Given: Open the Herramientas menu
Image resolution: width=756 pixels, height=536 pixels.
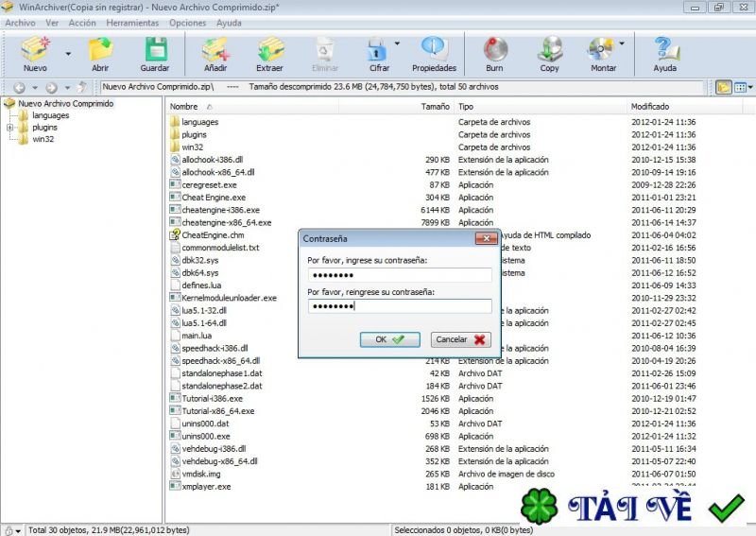Looking at the screenshot, I should point(132,23).
